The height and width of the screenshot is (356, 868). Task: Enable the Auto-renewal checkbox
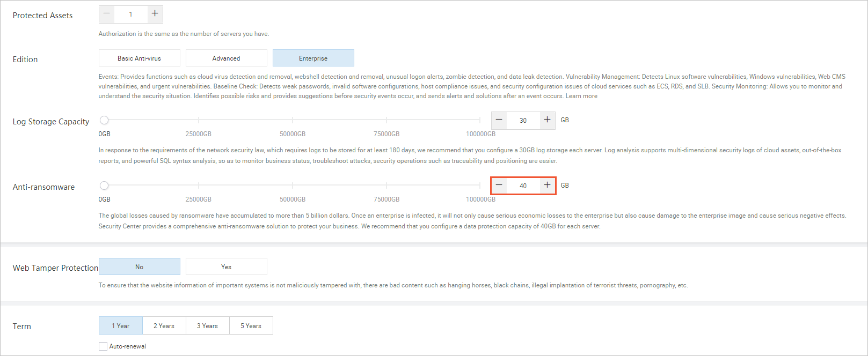point(103,346)
